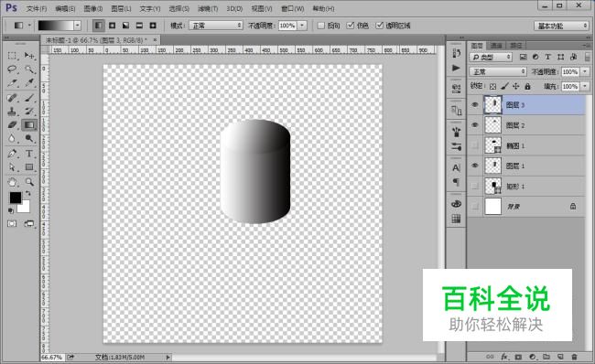The width and height of the screenshot is (595, 364).
Task: Open the status bar info arrow menu
Action: [168, 358]
